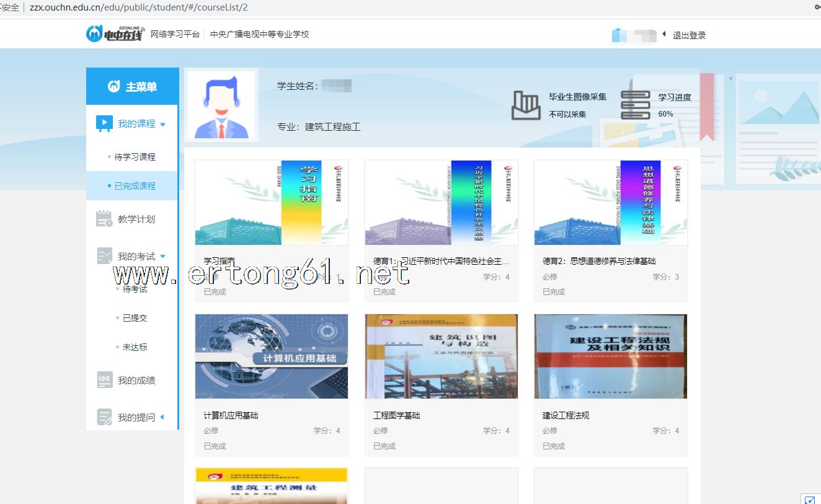
Task: Collapse the 我的考试 dropdown arrow
Action: 163,257
